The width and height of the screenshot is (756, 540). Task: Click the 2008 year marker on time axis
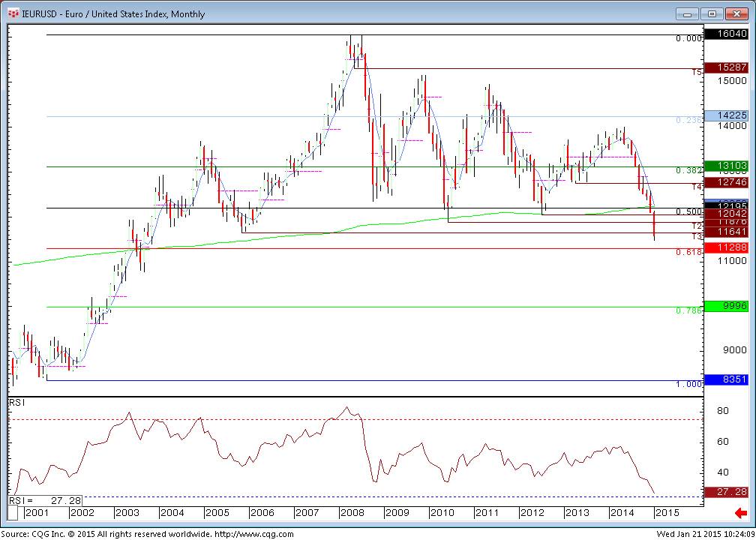pyautogui.click(x=351, y=513)
